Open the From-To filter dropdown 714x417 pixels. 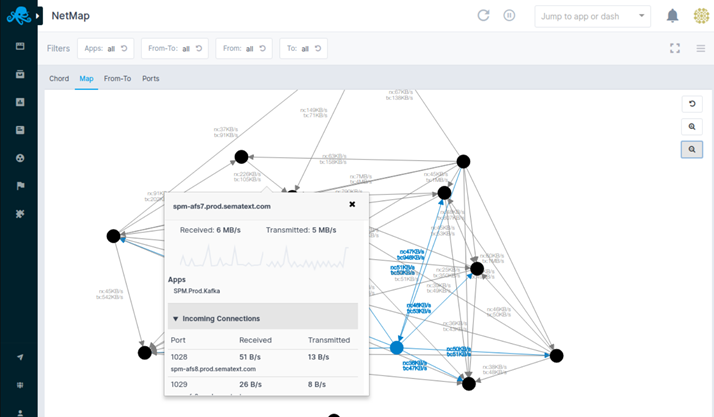175,48
